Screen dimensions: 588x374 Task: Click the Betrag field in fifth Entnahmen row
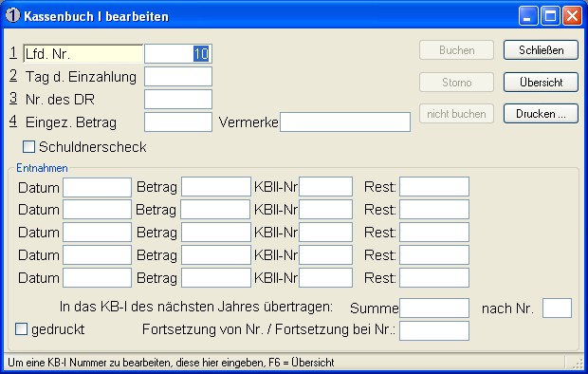pyautogui.click(x=216, y=277)
